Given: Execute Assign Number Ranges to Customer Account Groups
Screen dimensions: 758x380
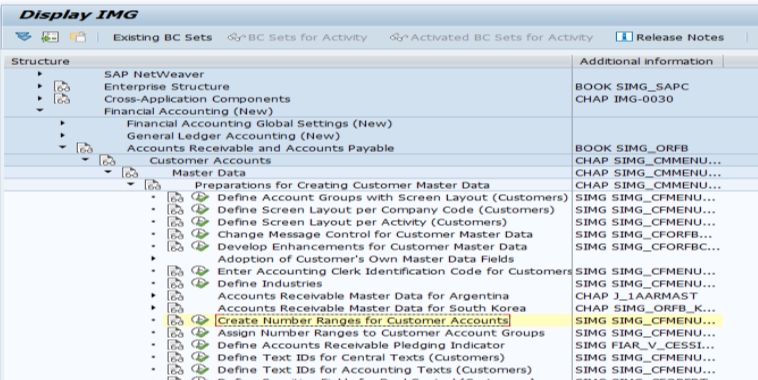Looking at the screenshot, I should click(200, 333).
